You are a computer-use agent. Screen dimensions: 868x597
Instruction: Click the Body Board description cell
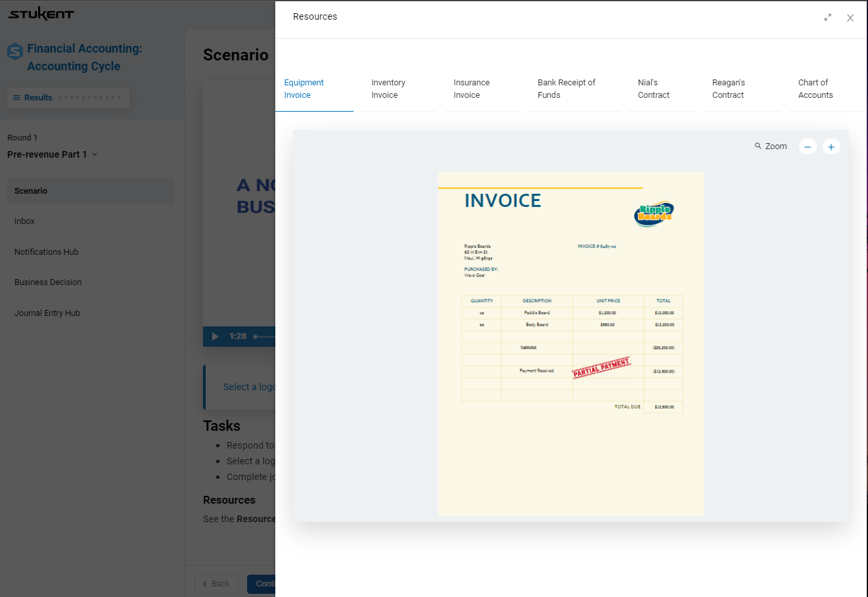tap(537, 324)
